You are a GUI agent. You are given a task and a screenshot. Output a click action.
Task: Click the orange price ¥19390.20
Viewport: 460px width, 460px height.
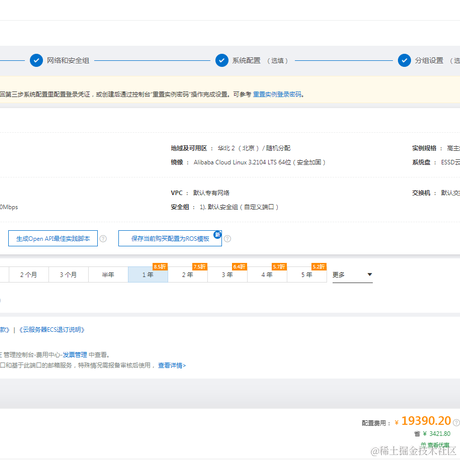tap(423, 421)
